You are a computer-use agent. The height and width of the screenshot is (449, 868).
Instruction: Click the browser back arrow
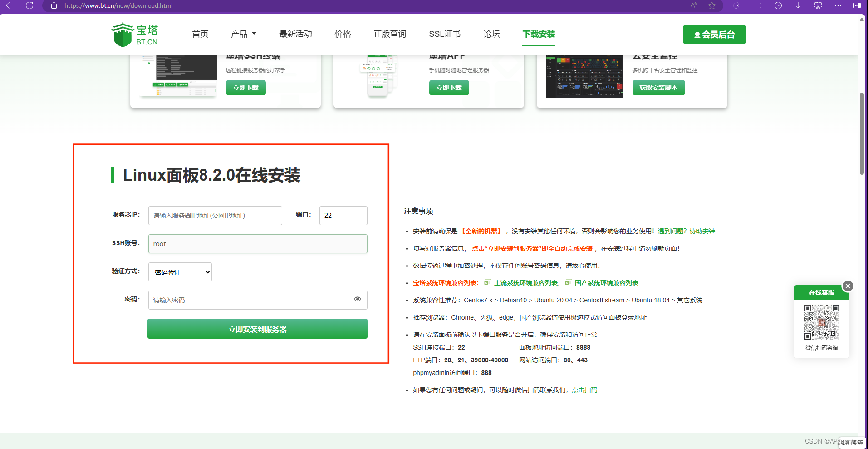tap(10, 5)
